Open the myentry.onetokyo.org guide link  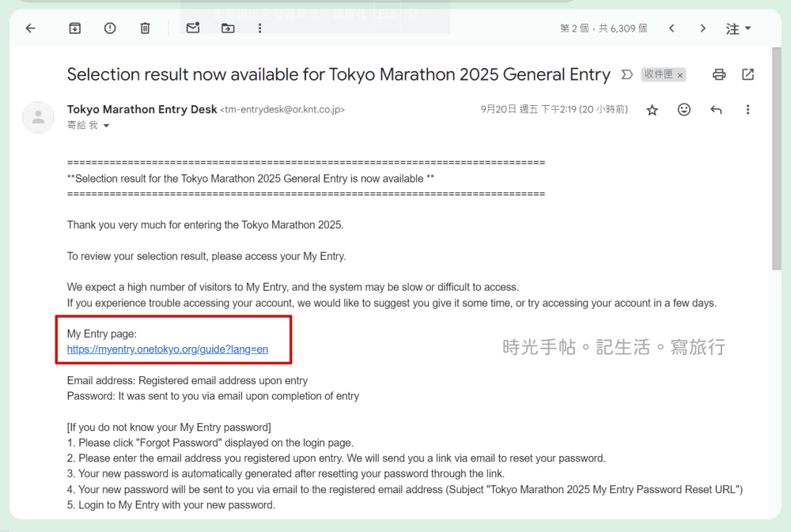point(168,349)
